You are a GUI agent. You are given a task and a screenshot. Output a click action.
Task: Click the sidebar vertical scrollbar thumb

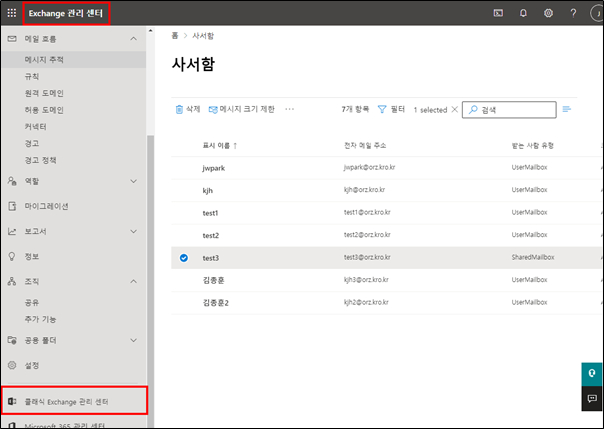point(151,281)
